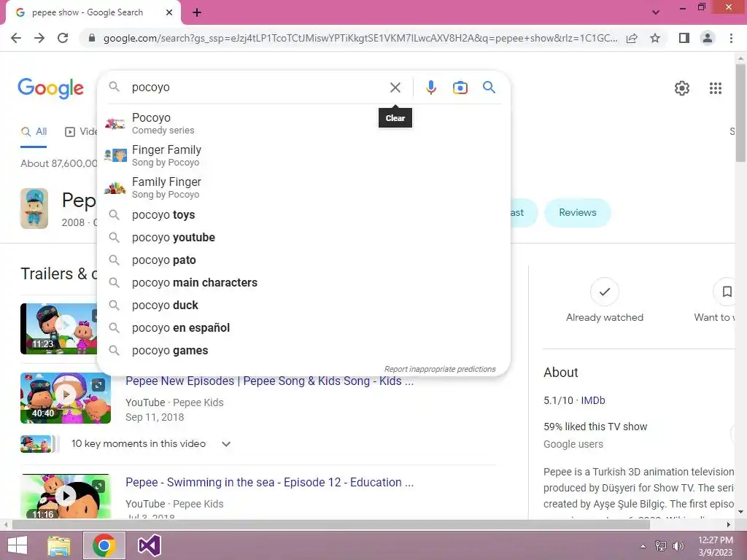This screenshot has height=560, width=747.
Task: Close the pepee show tab
Action: coord(169,12)
